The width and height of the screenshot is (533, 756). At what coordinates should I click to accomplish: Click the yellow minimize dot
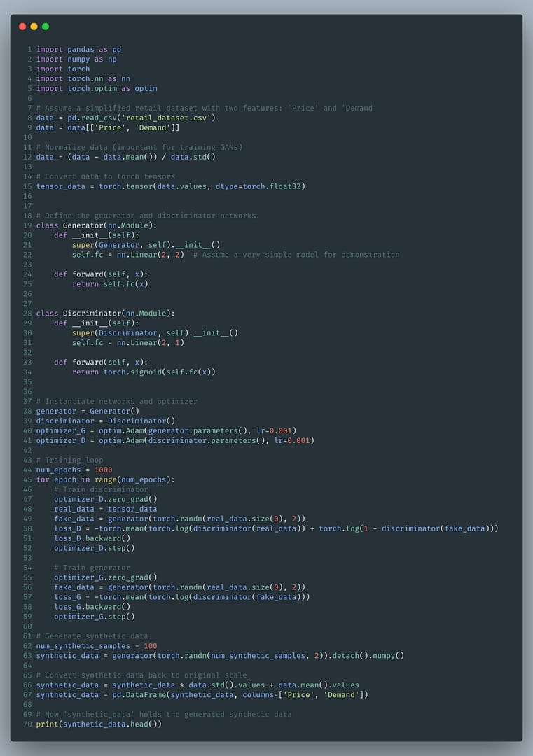tap(34, 27)
